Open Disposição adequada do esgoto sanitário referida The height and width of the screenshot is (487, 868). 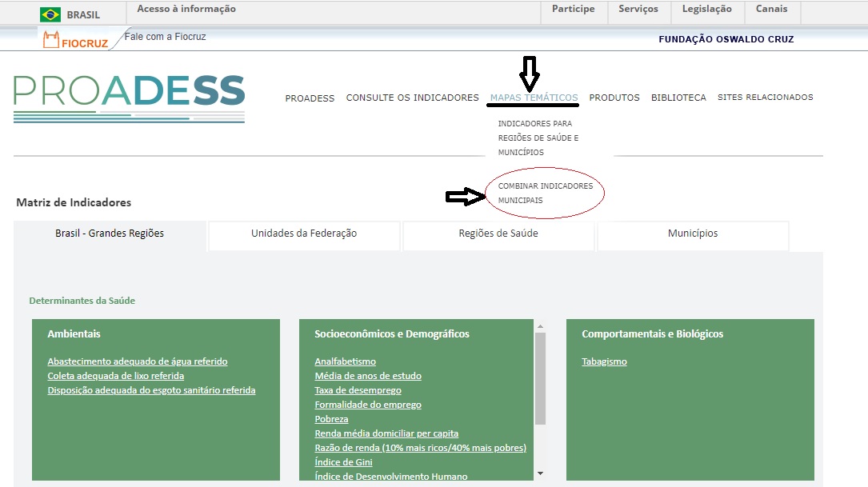(x=152, y=390)
